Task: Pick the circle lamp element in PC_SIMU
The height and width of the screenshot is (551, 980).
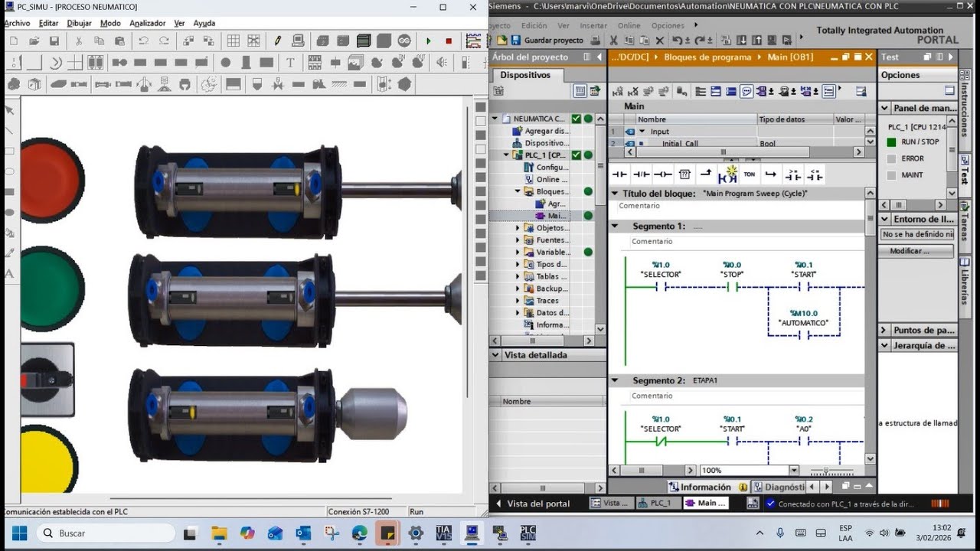Action: click(225, 63)
